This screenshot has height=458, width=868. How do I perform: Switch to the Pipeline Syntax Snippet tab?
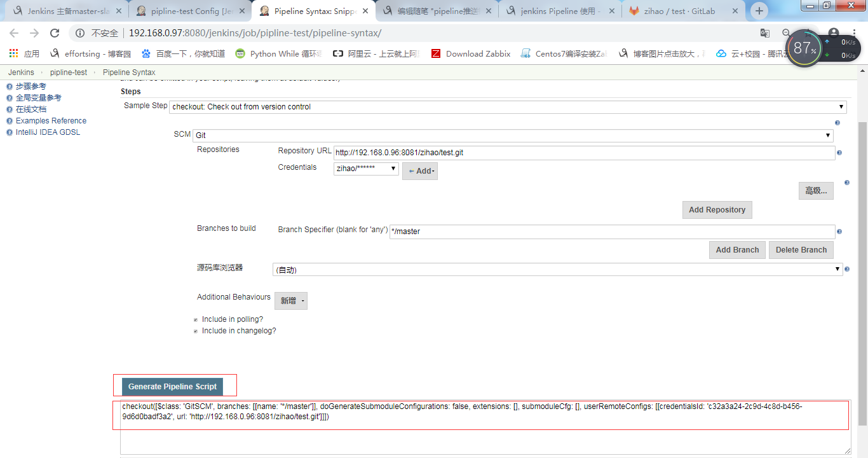pos(313,11)
